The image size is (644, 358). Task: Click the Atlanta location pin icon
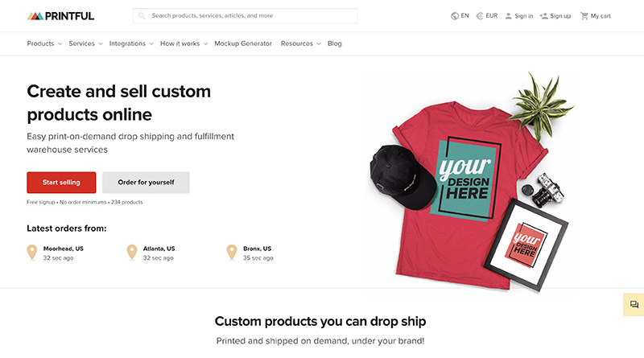[x=132, y=253]
